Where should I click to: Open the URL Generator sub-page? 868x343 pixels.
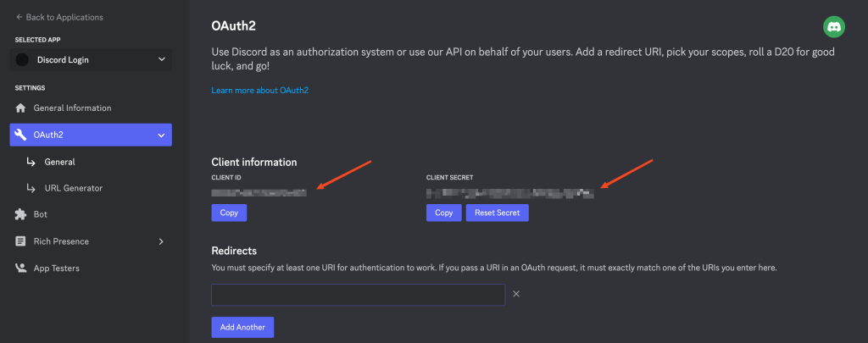tap(73, 188)
